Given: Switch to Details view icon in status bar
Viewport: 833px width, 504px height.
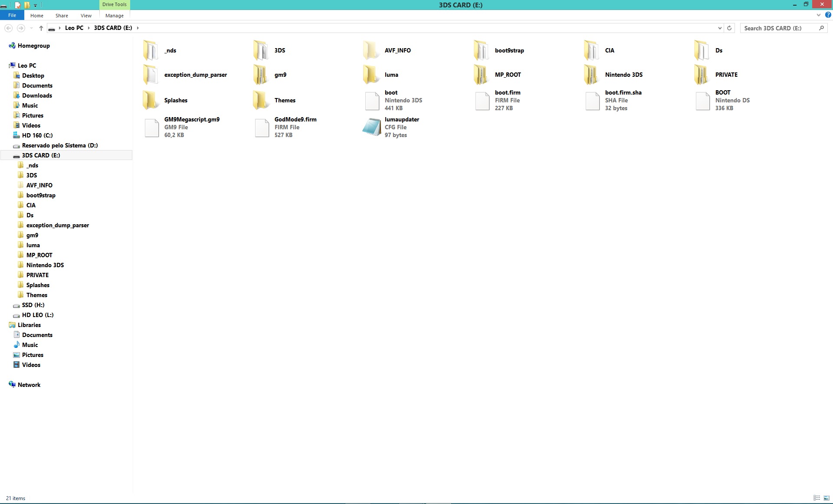Looking at the screenshot, I should [x=817, y=498].
